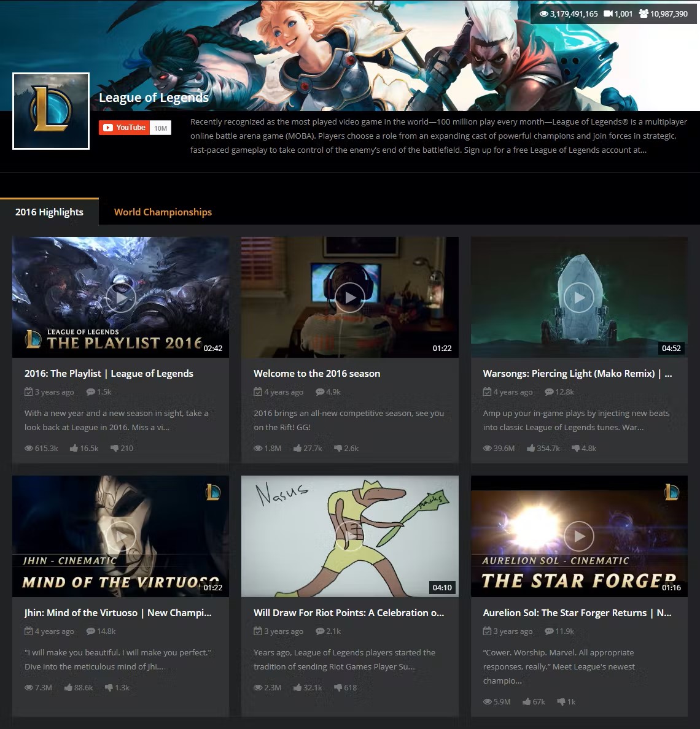Play the Jhin: Mind of the Virtuoso video

[x=121, y=536]
